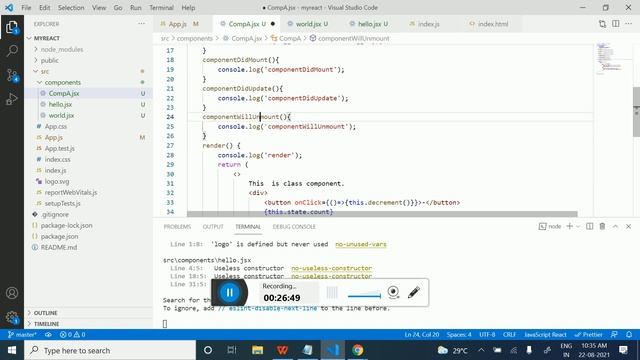Expand the TIMELINE section

coord(46,324)
